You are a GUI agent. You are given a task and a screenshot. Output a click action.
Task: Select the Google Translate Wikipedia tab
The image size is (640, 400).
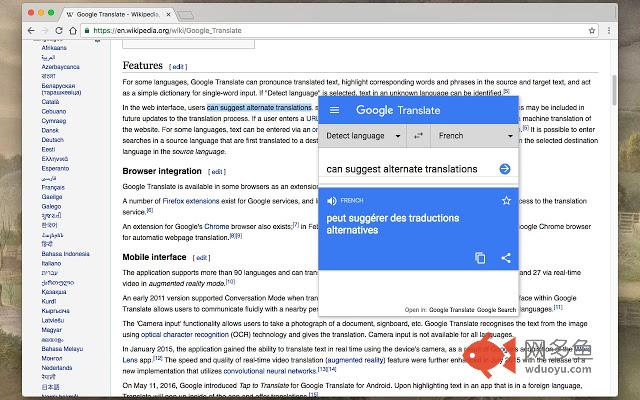pyautogui.click(x=118, y=14)
